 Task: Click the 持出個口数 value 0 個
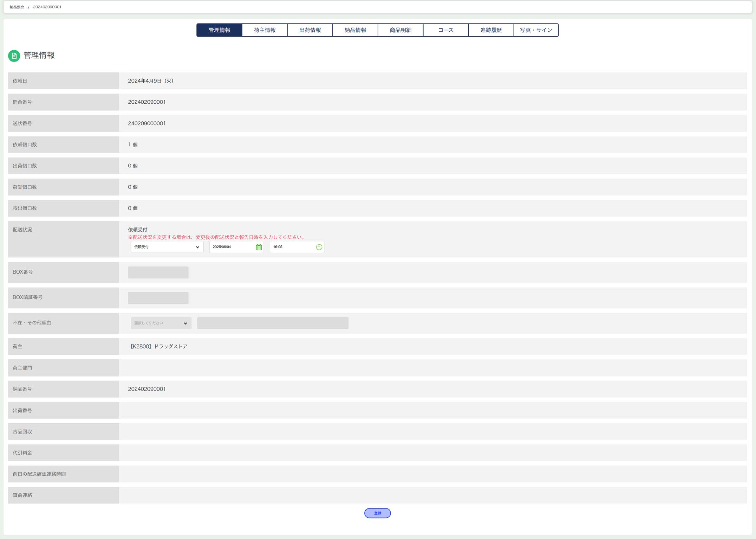(x=133, y=208)
